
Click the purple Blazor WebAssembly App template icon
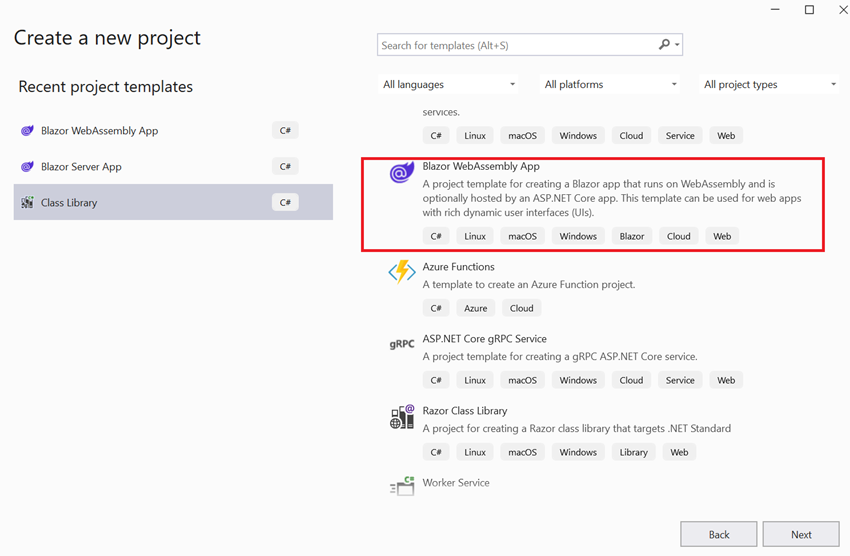pos(402,172)
